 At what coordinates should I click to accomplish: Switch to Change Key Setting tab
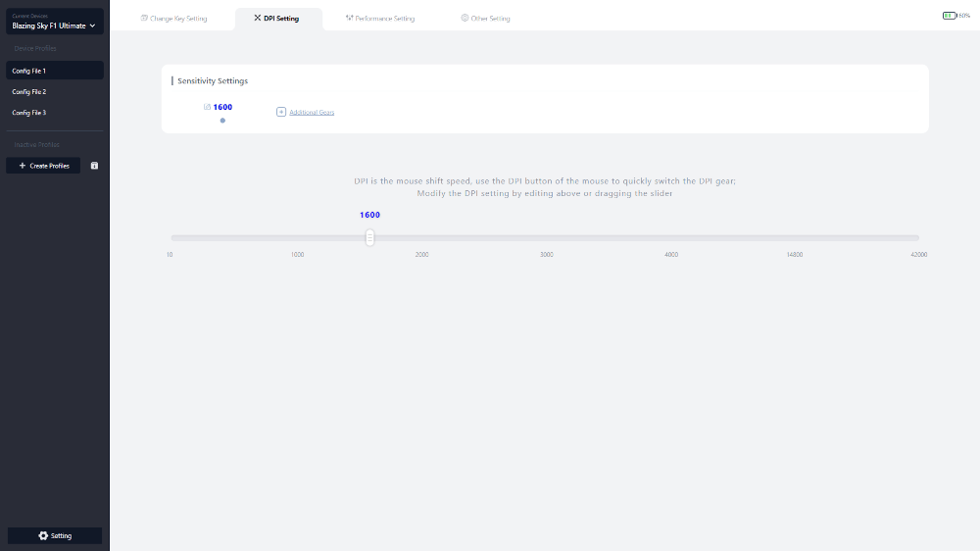point(173,18)
